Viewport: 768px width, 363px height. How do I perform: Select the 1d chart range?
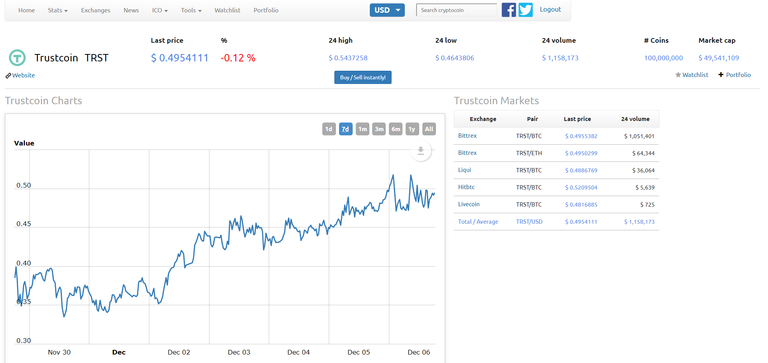pyautogui.click(x=329, y=129)
